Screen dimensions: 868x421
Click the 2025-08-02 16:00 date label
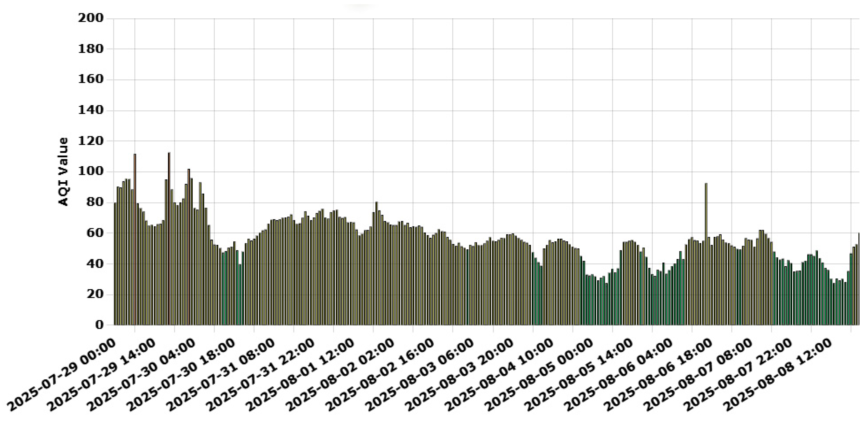[x=380, y=375]
